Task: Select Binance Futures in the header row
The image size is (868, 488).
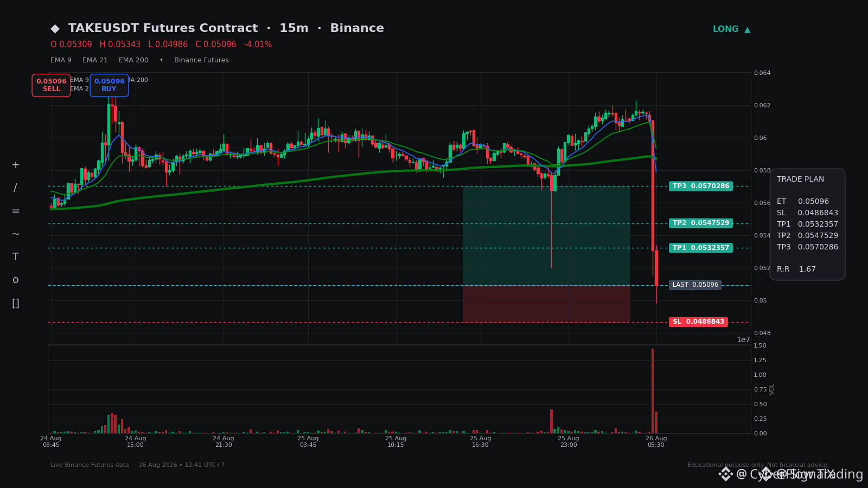Action: click(201, 60)
